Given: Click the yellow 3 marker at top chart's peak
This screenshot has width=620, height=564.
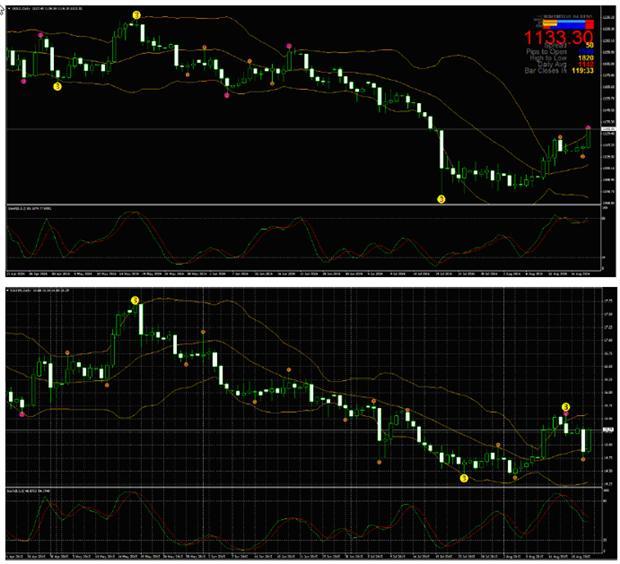Looking at the screenshot, I should coord(137,16).
